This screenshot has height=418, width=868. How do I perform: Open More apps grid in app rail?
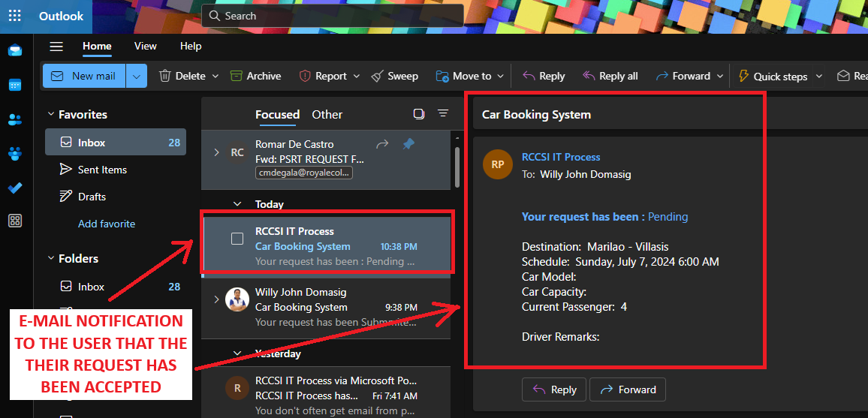15,221
